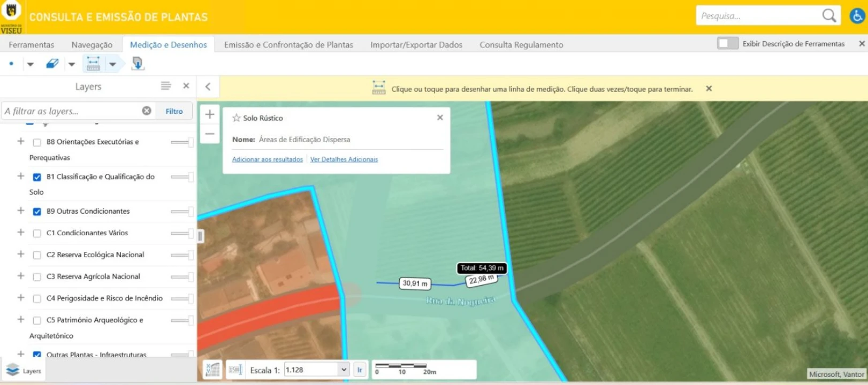Open the Layers panel menu icon

[x=166, y=86]
